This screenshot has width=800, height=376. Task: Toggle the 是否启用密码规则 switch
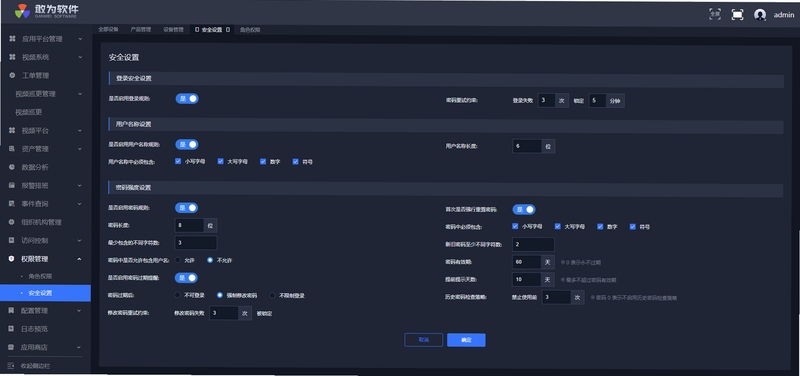(187, 208)
